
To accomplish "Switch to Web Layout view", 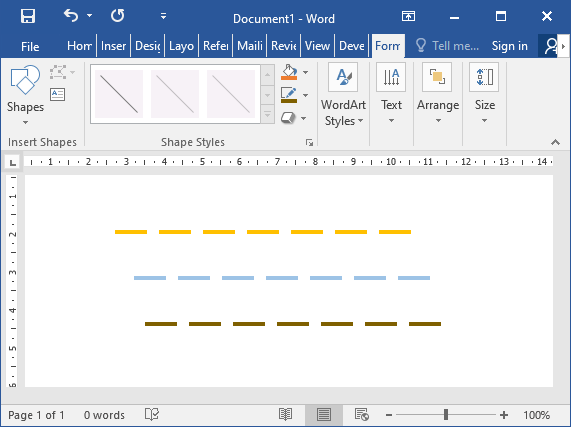I will (x=362, y=415).
